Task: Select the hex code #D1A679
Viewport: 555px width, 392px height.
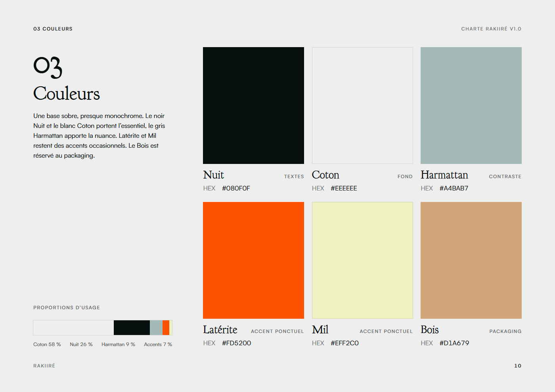Action: [x=454, y=343]
